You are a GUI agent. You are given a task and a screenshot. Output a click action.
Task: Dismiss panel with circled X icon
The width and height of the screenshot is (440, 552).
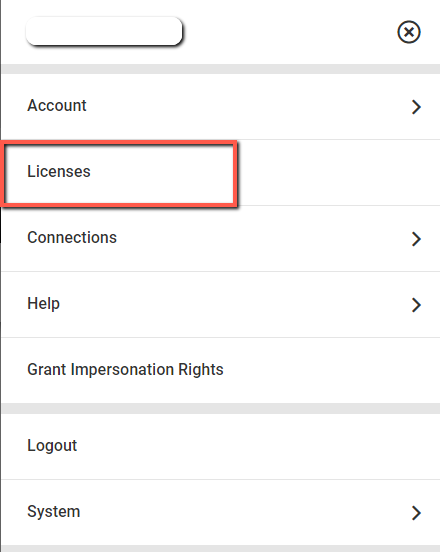409,32
